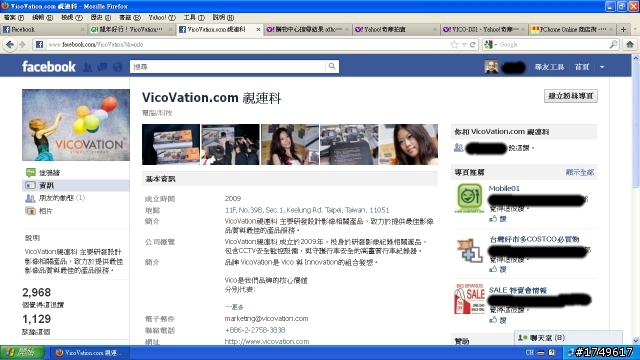Screen dimensions: 640x360
Task: Open the Facebook chat bar
Action: [568, 338]
